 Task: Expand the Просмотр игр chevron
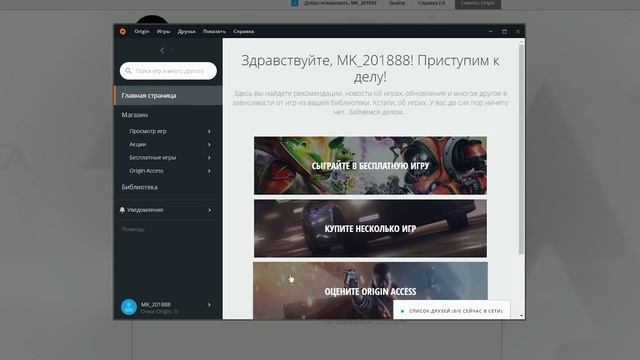click(x=209, y=131)
